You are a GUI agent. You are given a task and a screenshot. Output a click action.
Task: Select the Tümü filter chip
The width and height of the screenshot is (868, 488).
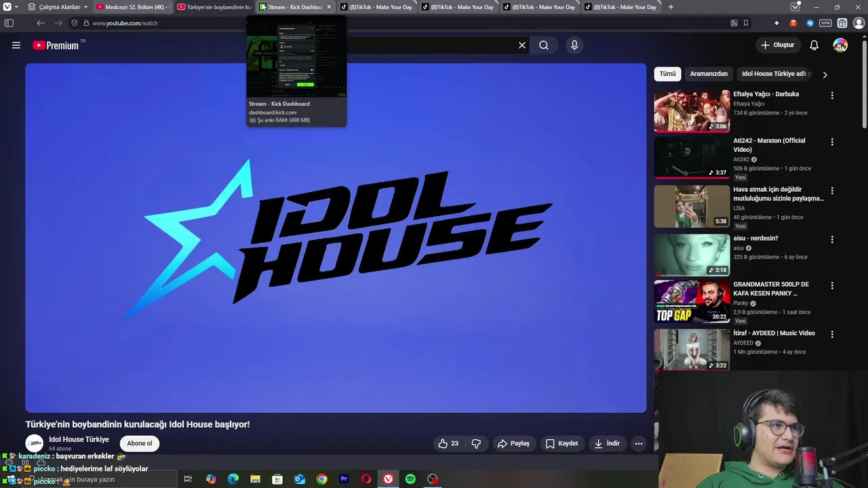[667, 74]
